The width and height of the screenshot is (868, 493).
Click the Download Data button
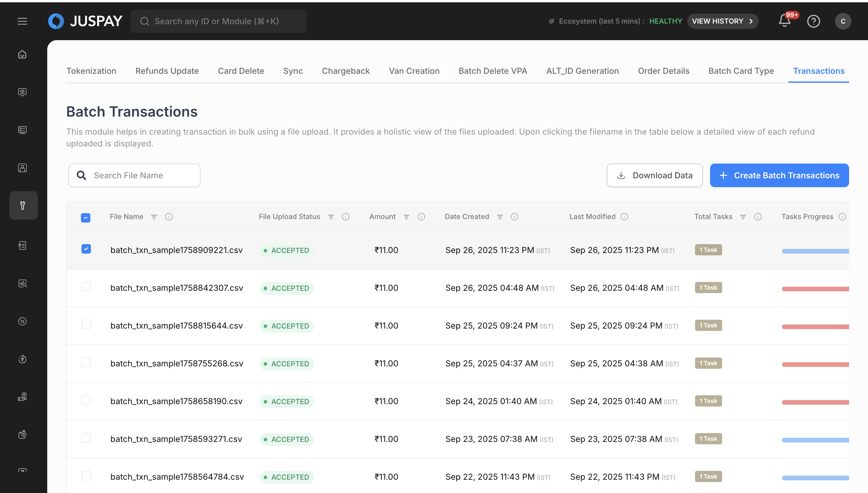[x=654, y=175]
